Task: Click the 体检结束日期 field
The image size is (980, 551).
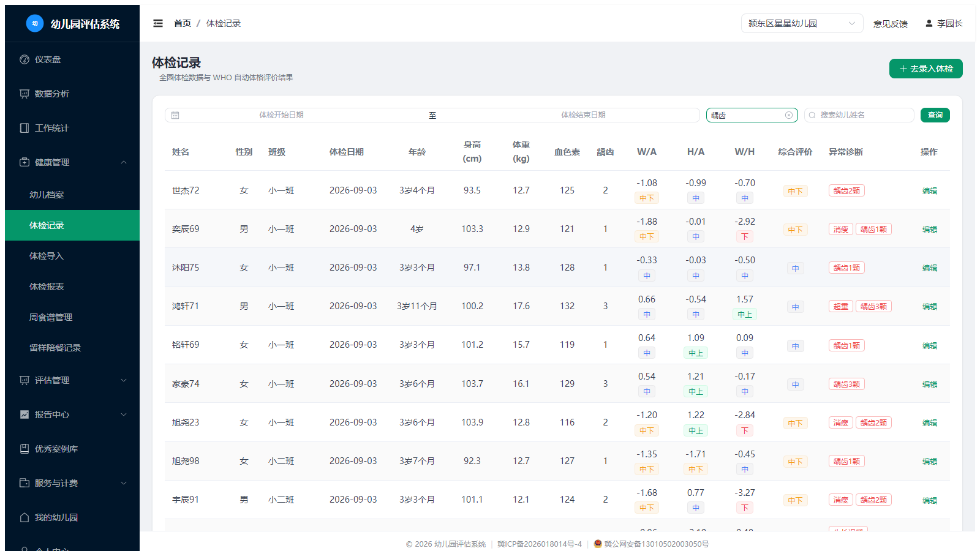Action: (x=583, y=115)
